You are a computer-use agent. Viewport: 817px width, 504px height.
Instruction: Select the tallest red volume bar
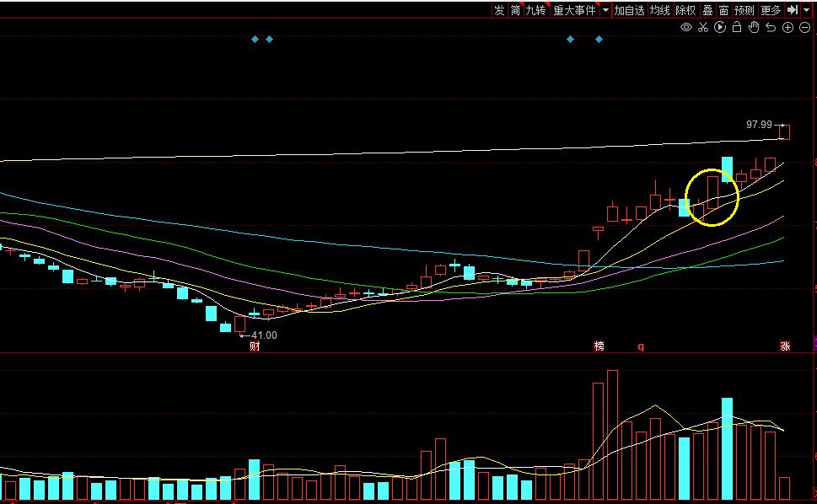[613, 435]
